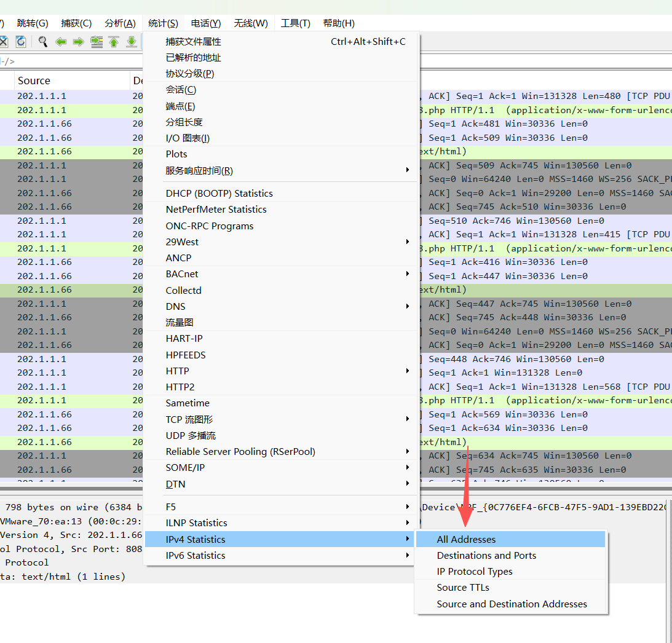Click the find packet magnifier icon

pos(42,42)
